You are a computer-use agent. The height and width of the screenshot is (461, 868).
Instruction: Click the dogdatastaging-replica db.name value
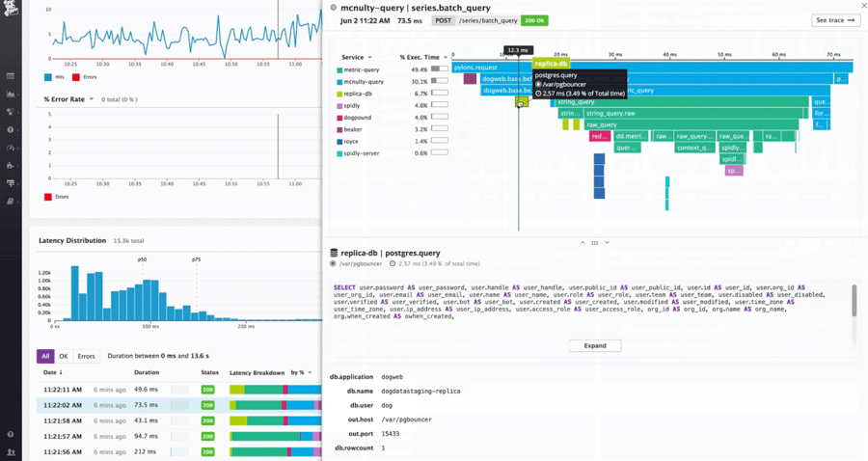point(420,392)
